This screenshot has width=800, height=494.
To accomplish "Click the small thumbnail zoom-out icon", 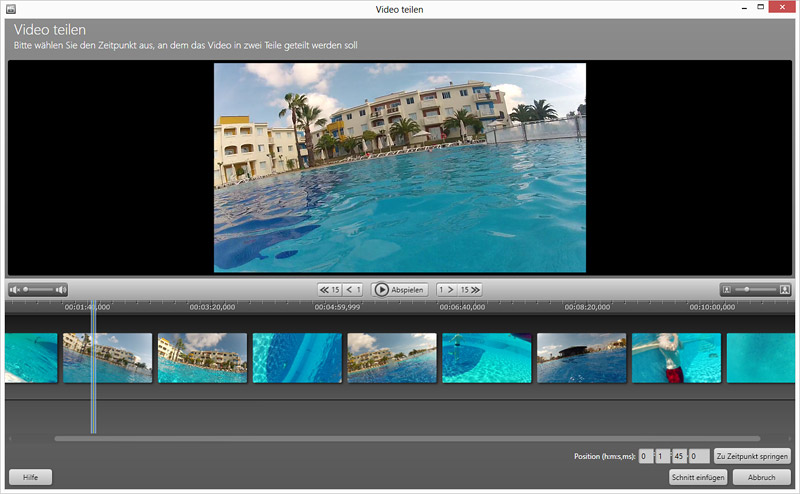I will tap(726, 289).
